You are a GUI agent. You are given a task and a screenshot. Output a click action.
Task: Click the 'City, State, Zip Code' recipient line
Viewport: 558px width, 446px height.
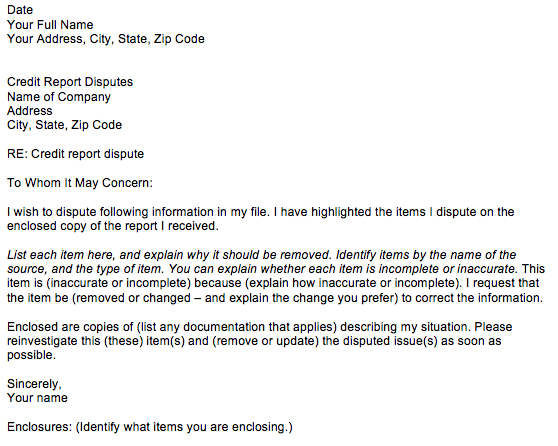(x=64, y=125)
